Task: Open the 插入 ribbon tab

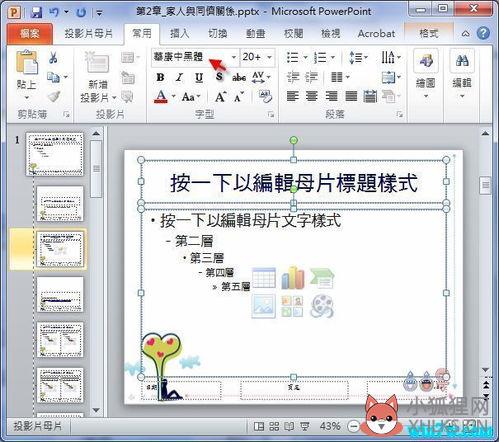Action: pyautogui.click(x=179, y=34)
